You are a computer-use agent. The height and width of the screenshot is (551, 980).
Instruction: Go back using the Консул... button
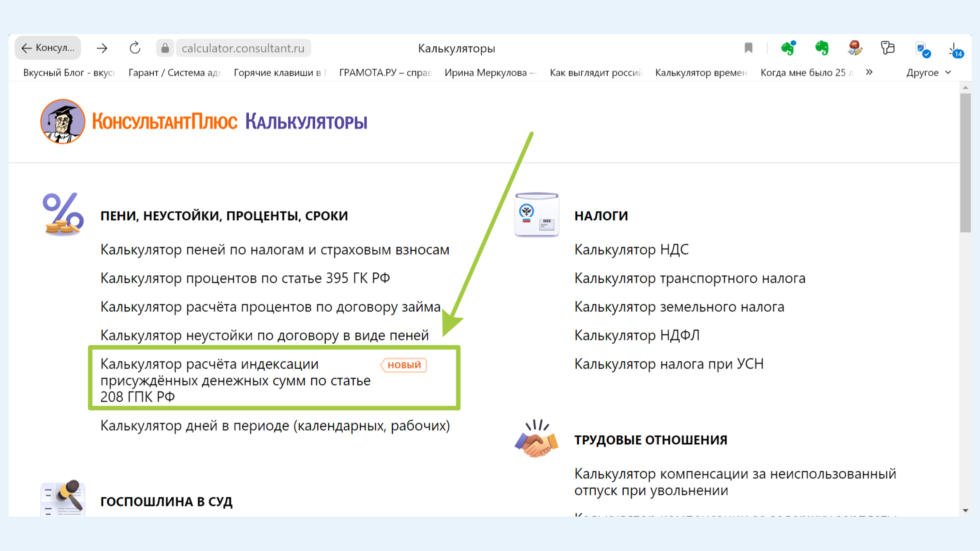[47, 48]
